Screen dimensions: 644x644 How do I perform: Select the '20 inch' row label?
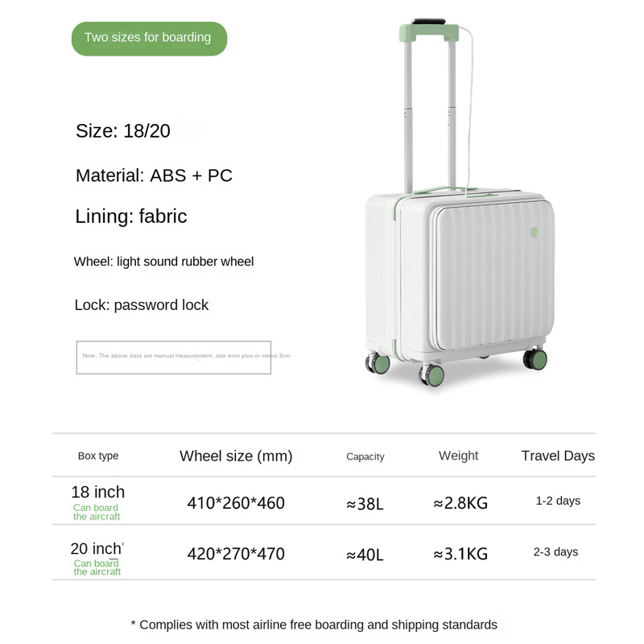[x=97, y=548]
